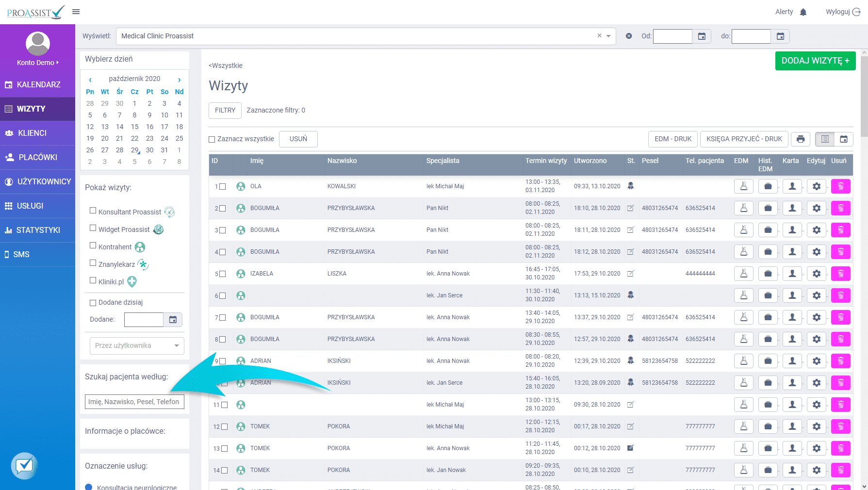Toggle the Dodane dzisiaj checkbox
This screenshot has width=868, height=490.
pos(93,303)
